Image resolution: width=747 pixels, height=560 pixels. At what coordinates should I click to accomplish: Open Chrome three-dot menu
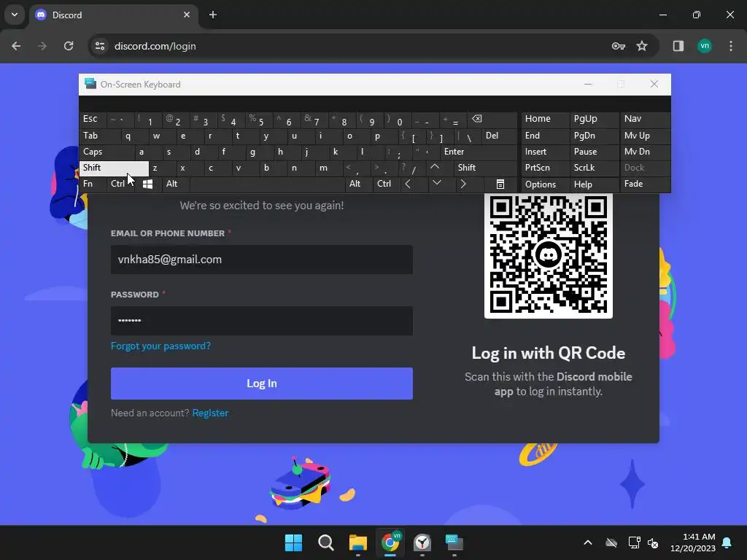(x=731, y=46)
